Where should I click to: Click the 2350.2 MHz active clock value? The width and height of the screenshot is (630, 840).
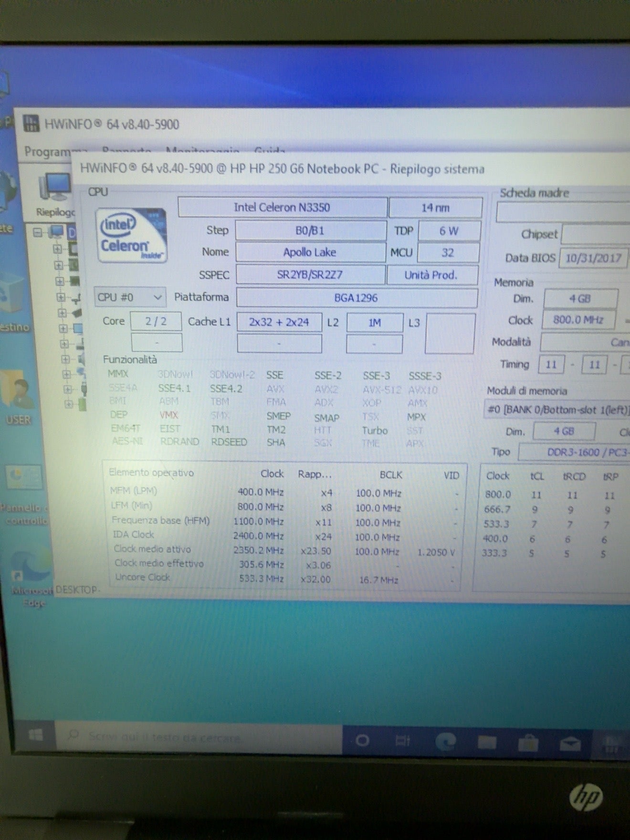pos(258,550)
